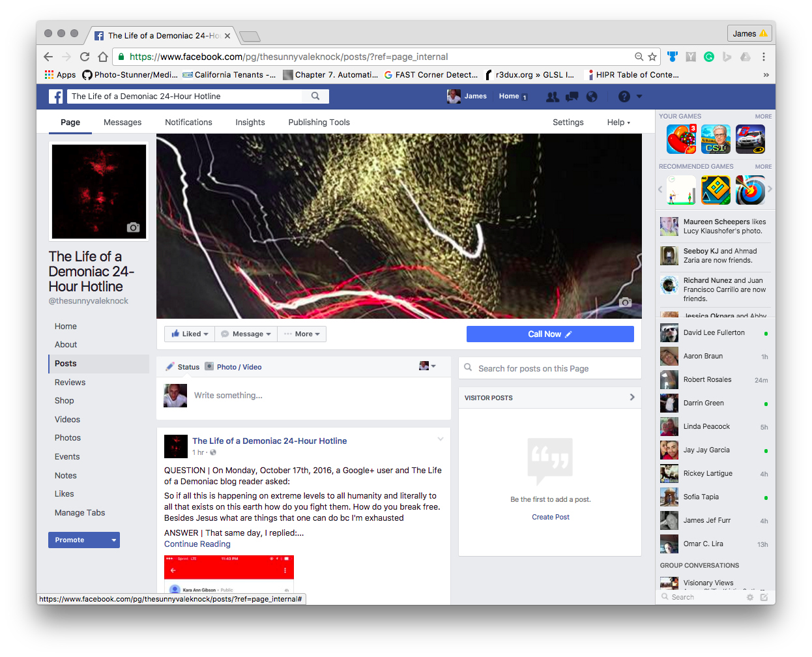
Task: Click the profile picture camera icon
Action: (134, 227)
